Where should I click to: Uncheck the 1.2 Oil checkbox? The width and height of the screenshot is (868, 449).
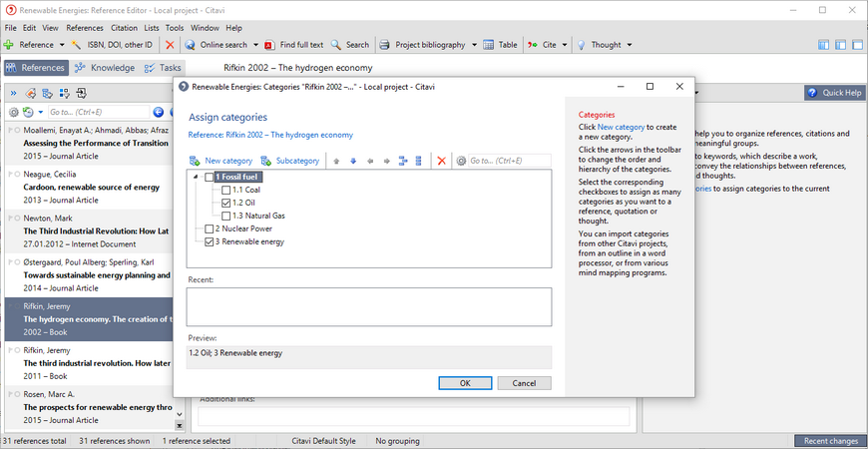pyautogui.click(x=225, y=203)
